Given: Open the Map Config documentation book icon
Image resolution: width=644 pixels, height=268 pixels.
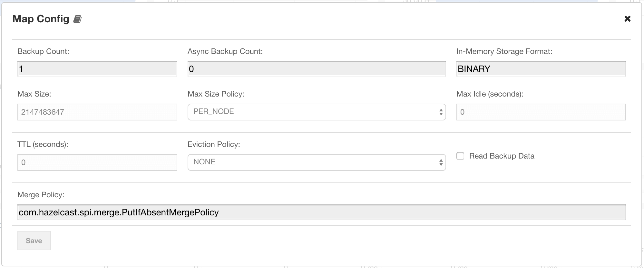Looking at the screenshot, I should tap(77, 19).
